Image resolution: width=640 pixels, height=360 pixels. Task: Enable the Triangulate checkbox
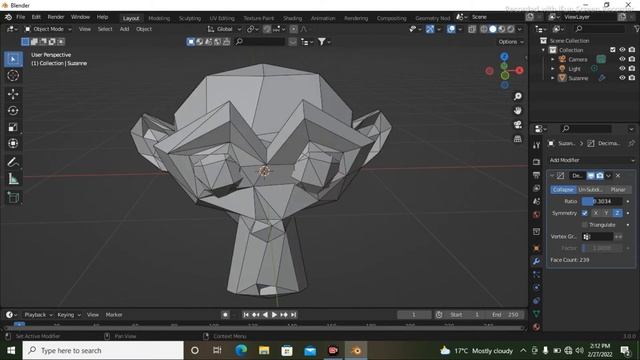(584, 225)
